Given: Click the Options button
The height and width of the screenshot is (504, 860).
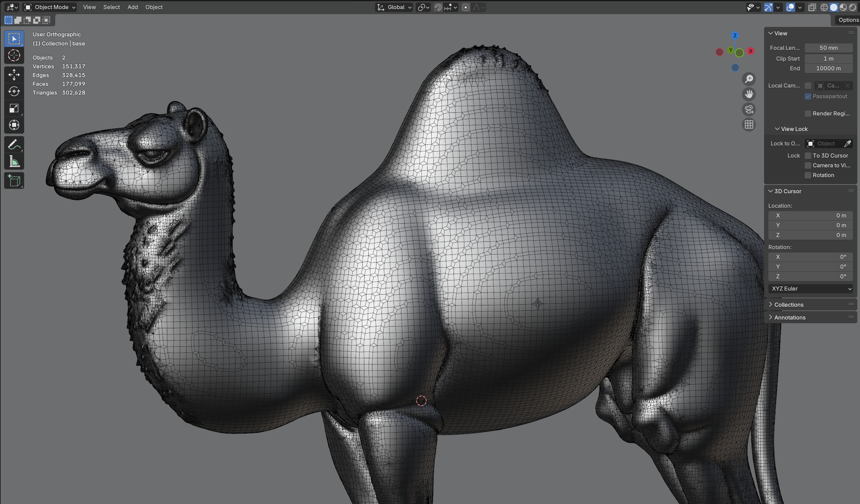Looking at the screenshot, I should click(x=848, y=20).
